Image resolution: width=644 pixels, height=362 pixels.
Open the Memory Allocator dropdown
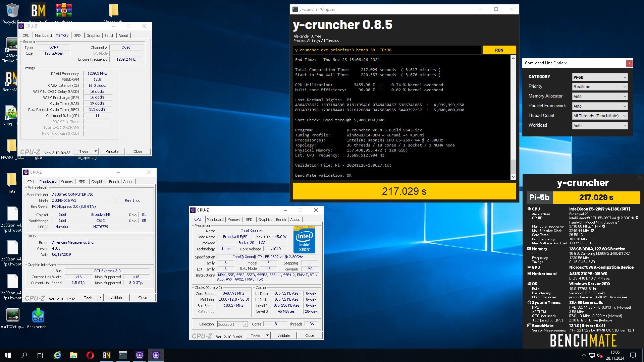(600, 96)
